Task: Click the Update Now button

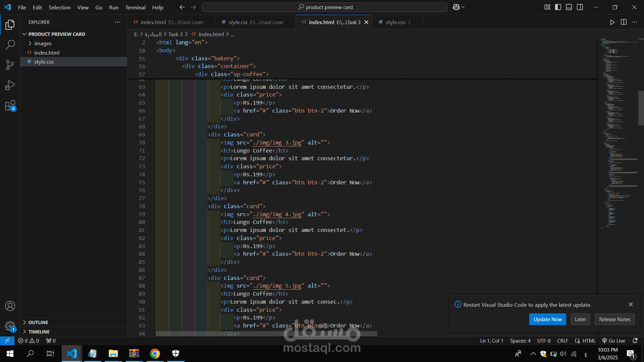Action: click(x=547, y=319)
